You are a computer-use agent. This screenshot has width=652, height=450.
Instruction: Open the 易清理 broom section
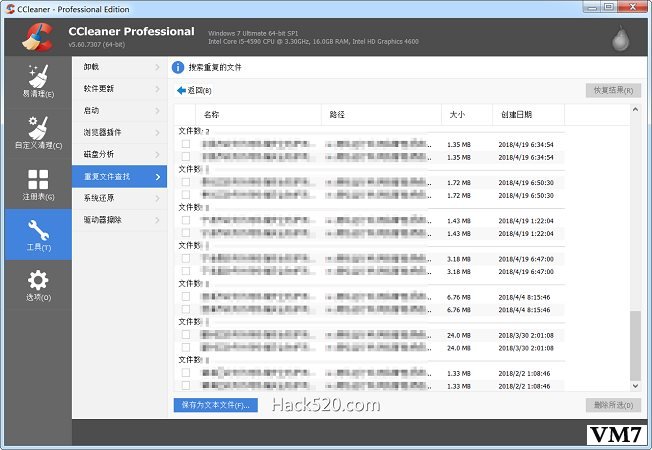tap(38, 82)
